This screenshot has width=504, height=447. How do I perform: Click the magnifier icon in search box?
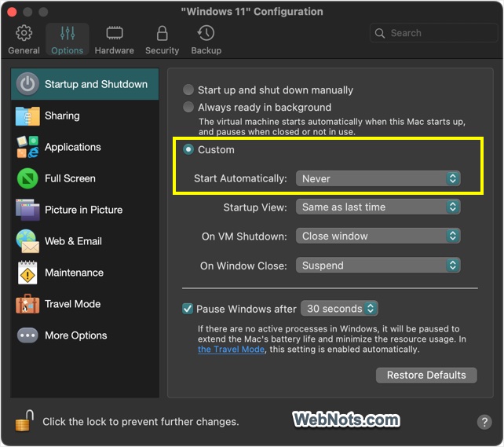(380, 33)
